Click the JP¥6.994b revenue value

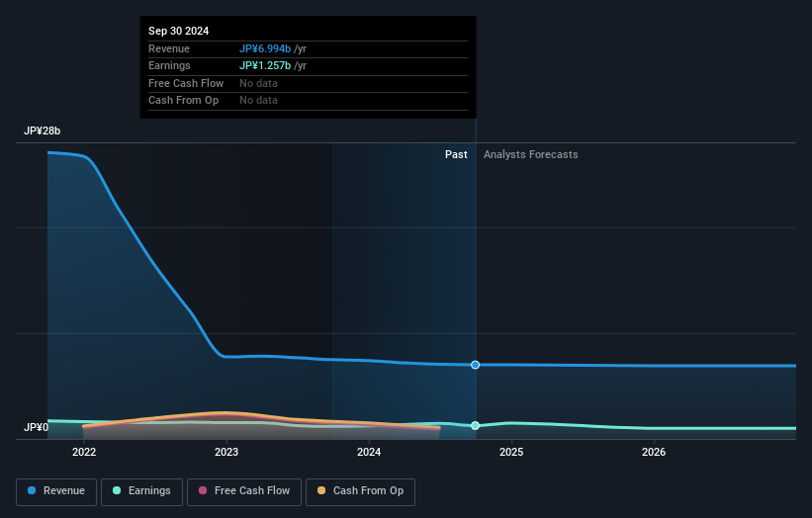click(265, 48)
